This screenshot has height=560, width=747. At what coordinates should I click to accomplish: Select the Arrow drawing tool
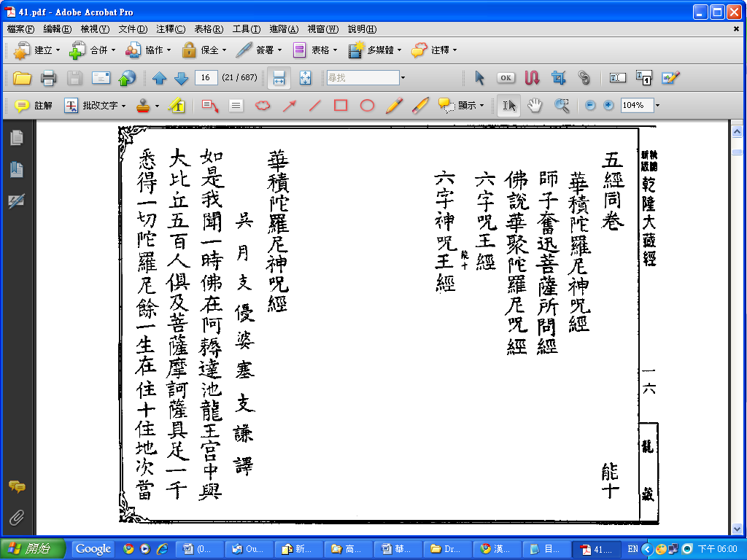(x=289, y=106)
